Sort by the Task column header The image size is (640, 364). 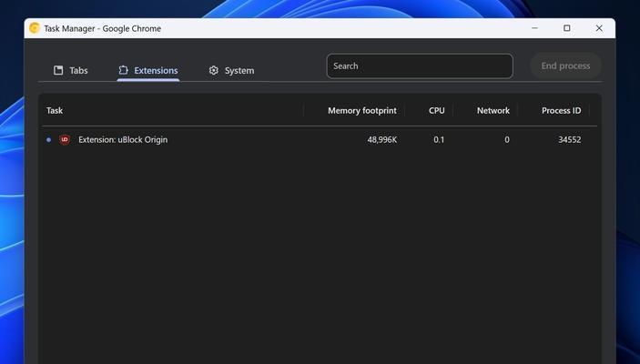click(x=55, y=111)
